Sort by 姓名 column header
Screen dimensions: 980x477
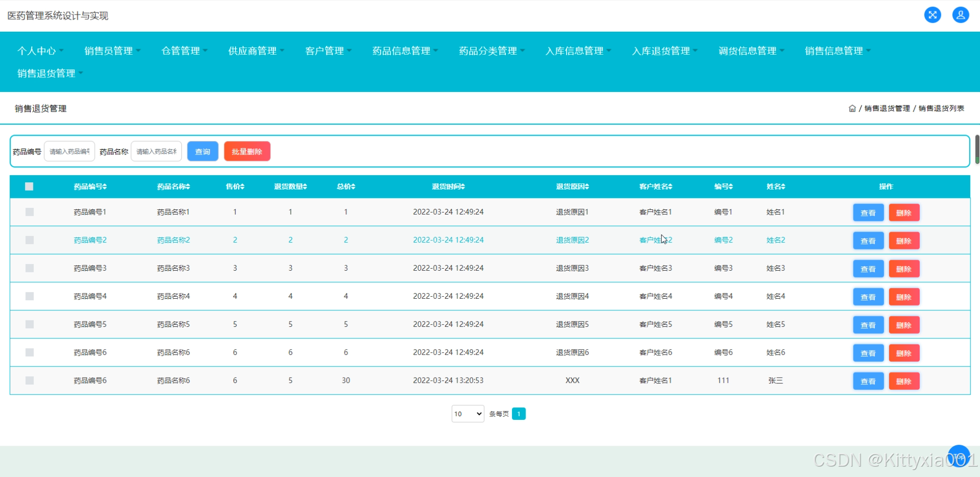776,187
